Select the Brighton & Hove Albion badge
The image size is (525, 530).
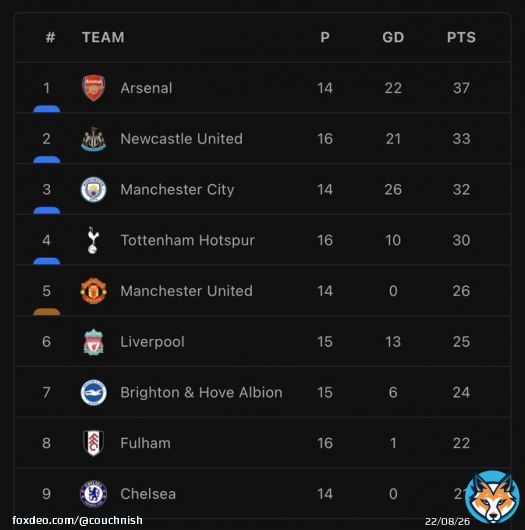pyautogui.click(x=93, y=392)
